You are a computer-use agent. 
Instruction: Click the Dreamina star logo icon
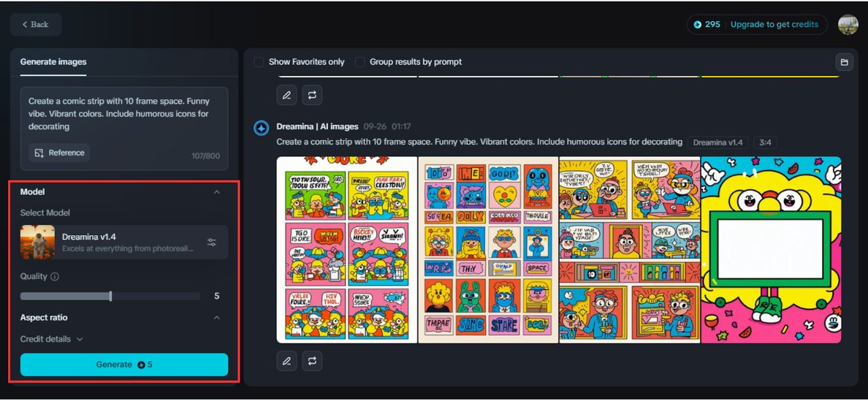(261, 128)
